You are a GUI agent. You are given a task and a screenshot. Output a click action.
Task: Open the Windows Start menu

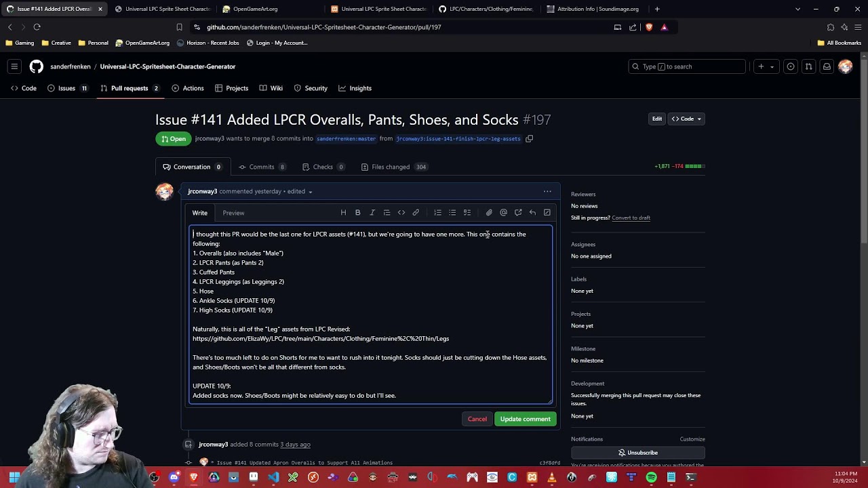coord(14,477)
